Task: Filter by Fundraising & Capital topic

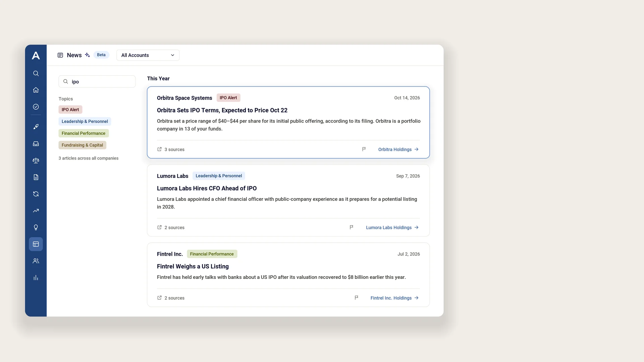Action: (x=82, y=145)
